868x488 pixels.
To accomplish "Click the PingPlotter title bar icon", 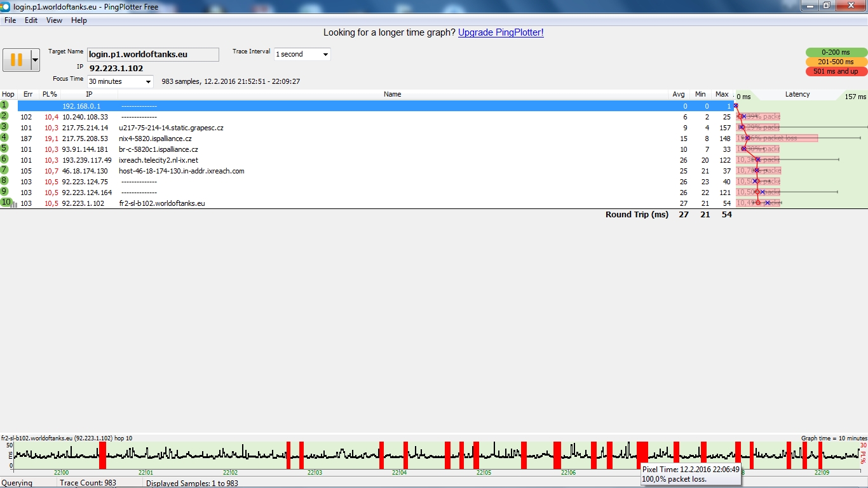I will [6, 6].
